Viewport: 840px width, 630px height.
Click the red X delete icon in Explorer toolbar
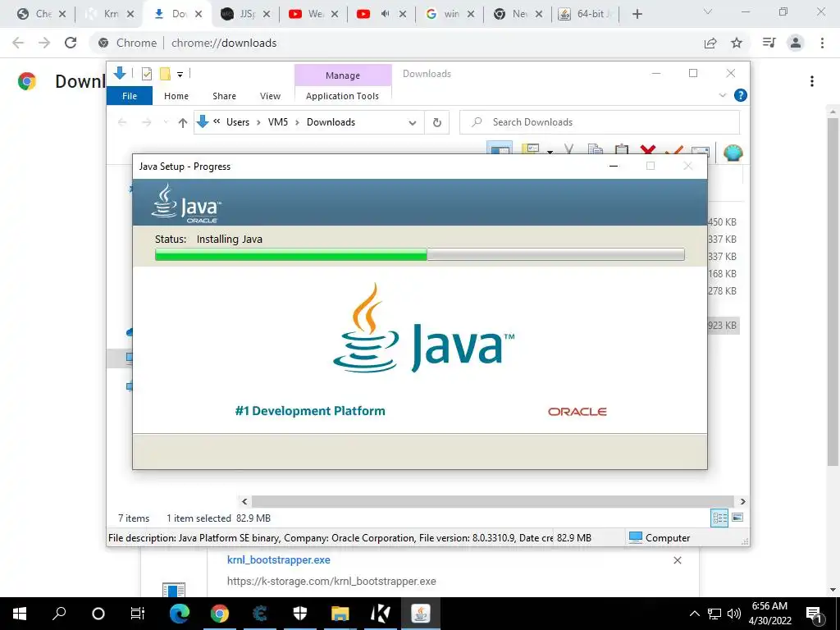point(648,150)
